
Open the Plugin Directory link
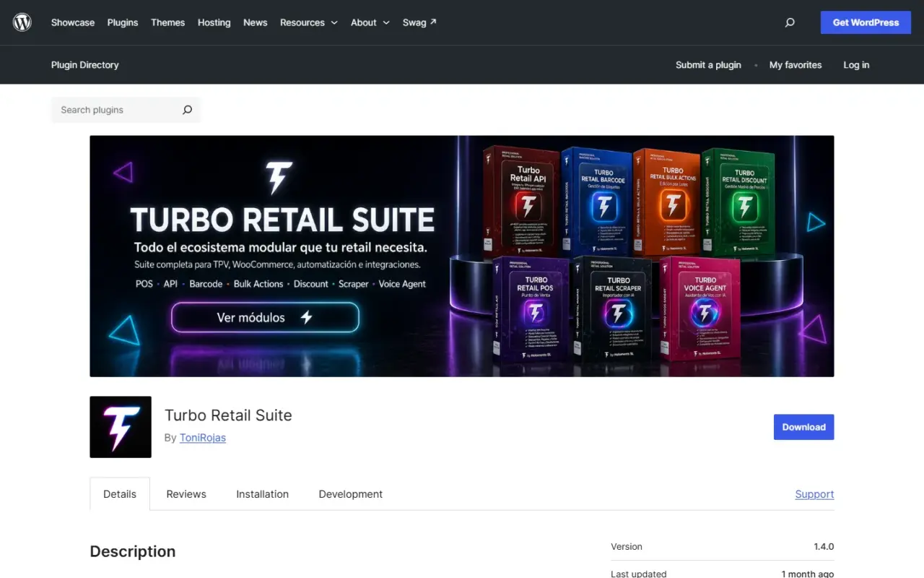[x=85, y=65]
